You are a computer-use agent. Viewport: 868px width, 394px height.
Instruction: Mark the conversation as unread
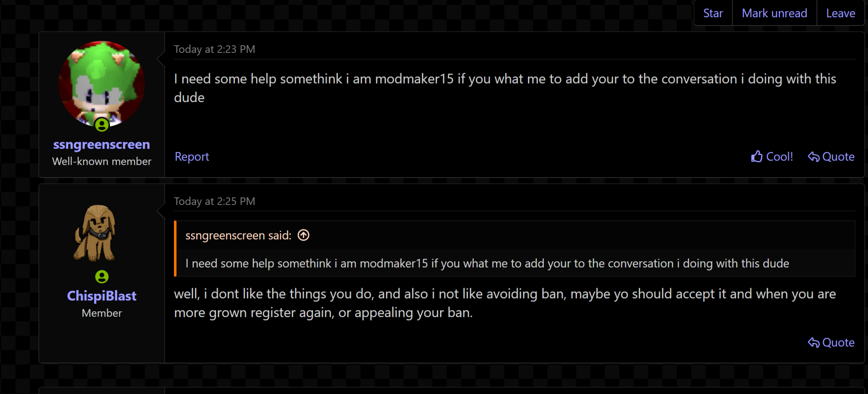click(x=774, y=13)
